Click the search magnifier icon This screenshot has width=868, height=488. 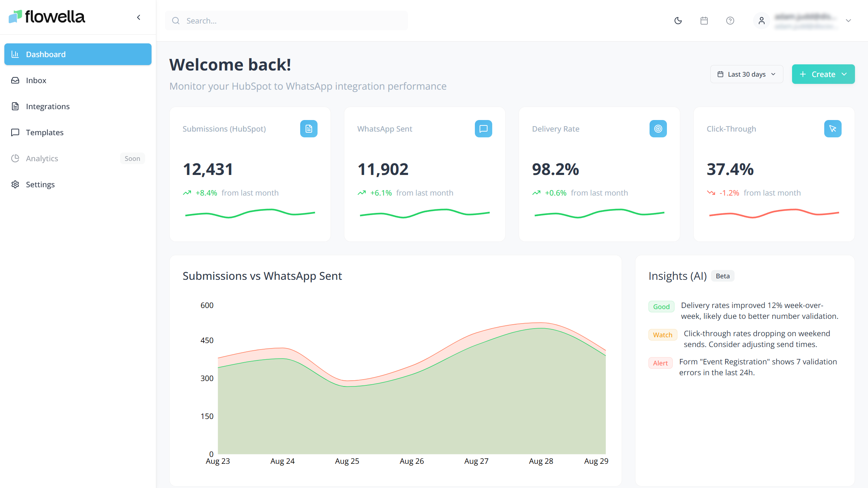pyautogui.click(x=176, y=21)
